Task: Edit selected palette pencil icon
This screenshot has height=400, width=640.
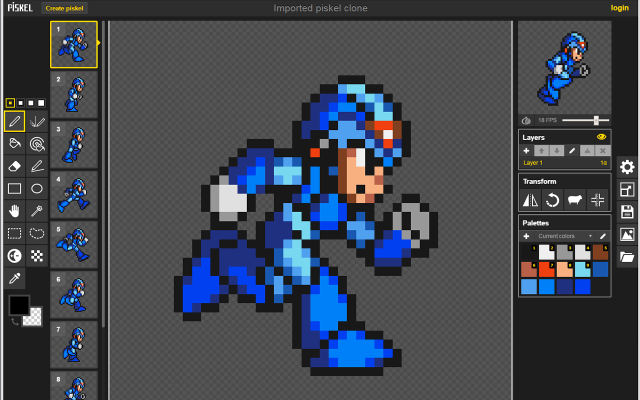Action: 602,236
